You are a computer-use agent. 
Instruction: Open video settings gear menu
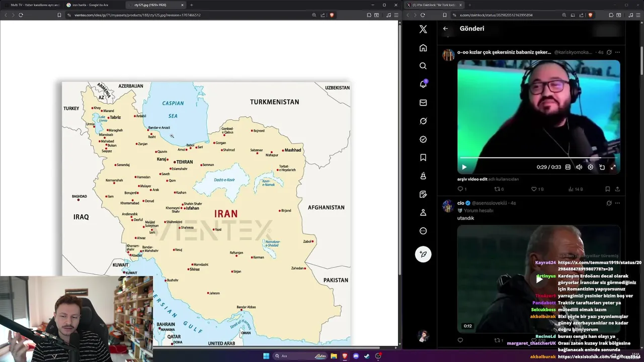point(591,167)
